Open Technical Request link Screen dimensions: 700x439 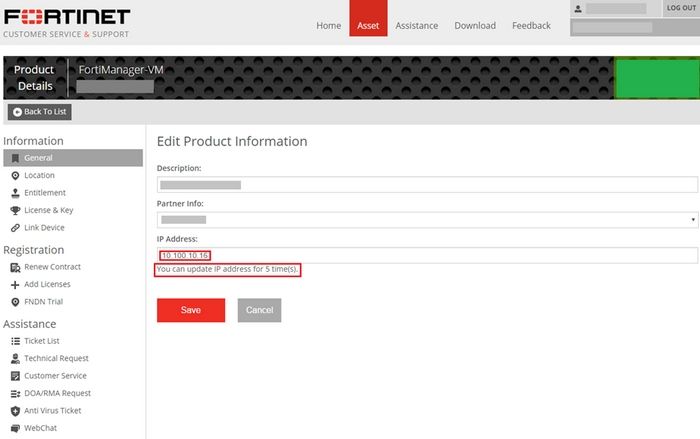coord(56,359)
